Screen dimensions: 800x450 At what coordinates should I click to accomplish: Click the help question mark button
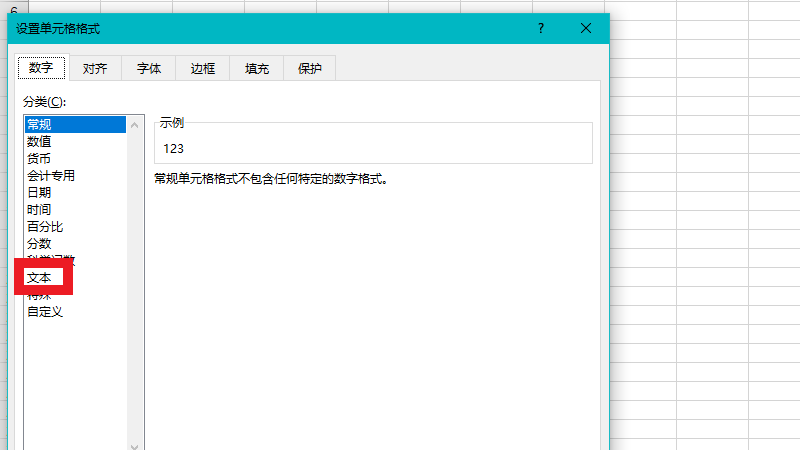[x=541, y=29]
